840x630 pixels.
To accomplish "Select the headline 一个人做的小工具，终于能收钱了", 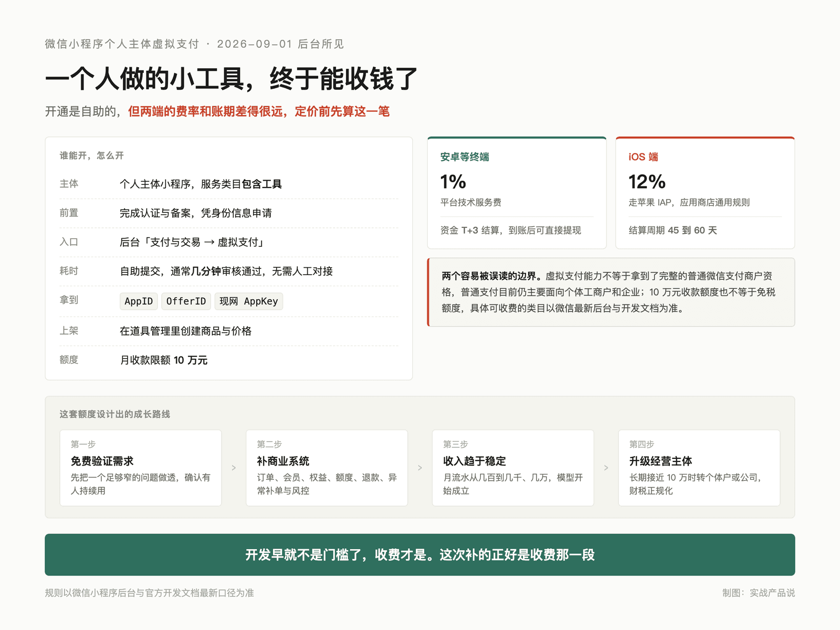I will (x=232, y=79).
